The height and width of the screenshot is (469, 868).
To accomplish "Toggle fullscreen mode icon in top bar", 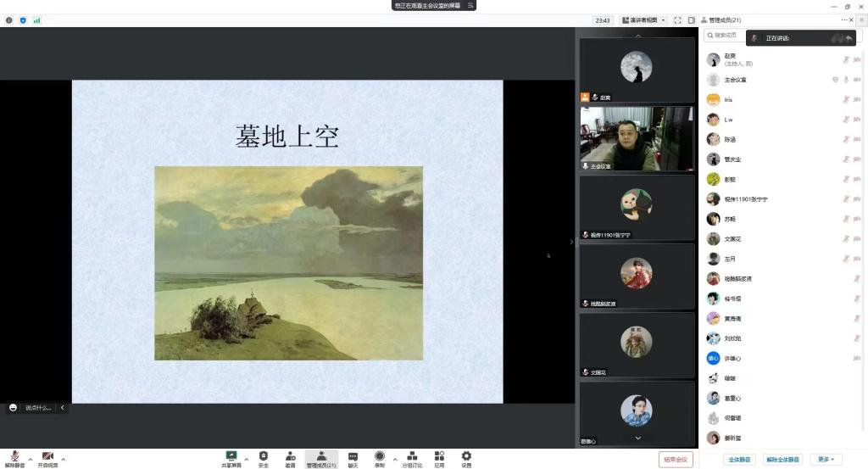I will tap(679, 20).
